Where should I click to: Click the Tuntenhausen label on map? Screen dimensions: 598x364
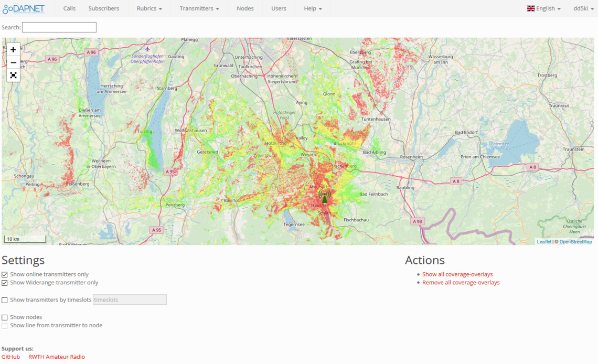[376, 119]
